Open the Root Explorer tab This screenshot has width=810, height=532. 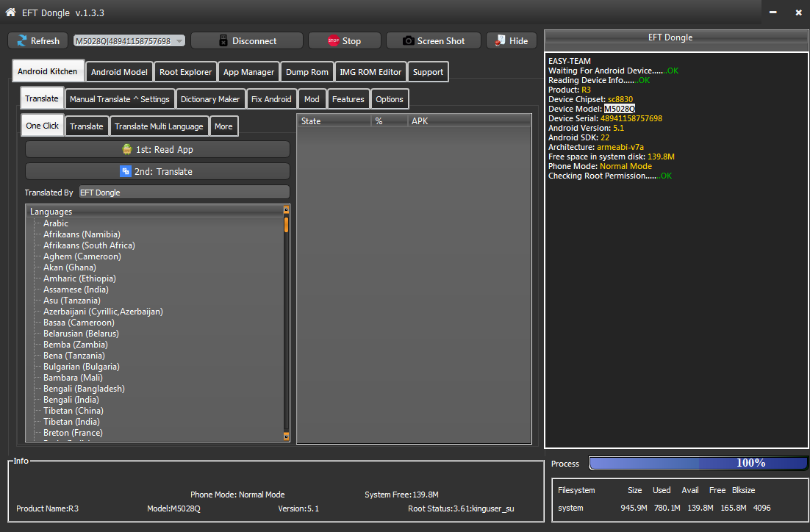coord(185,72)
